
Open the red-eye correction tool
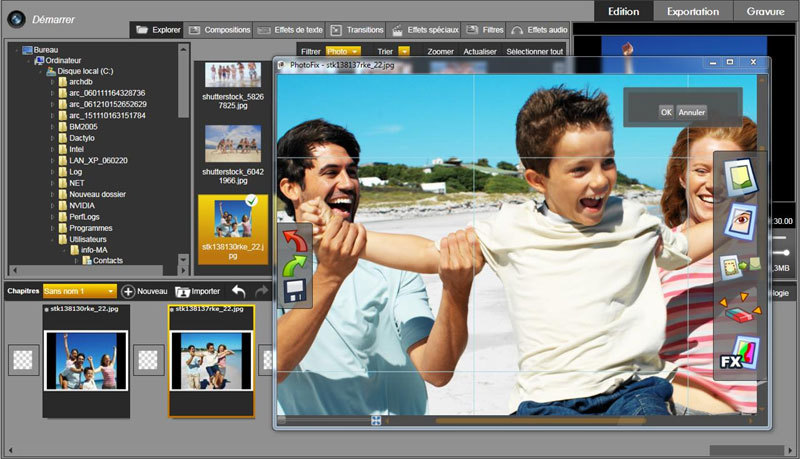tap(741, 222)
